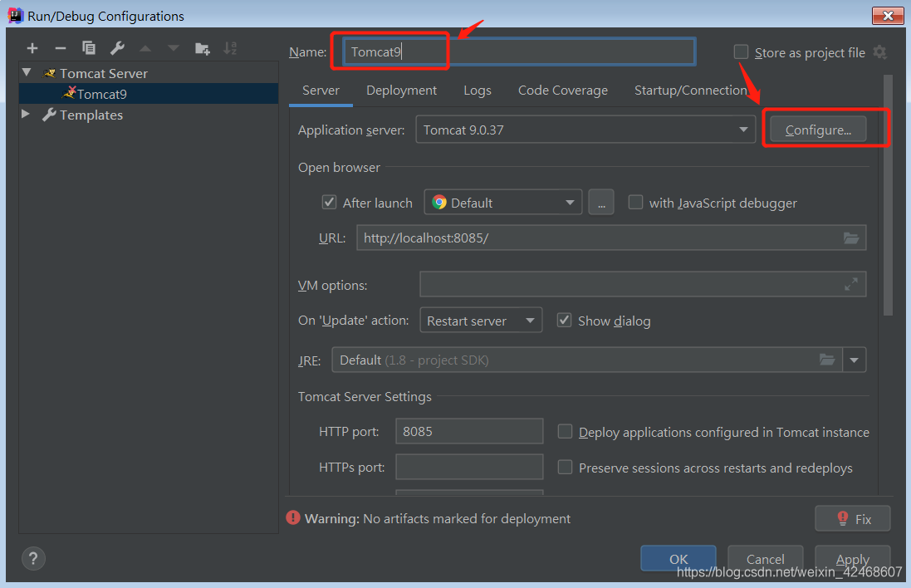Open gear settings next to Store as project file
This screenshot has height=588, width=911.
point(880,52)
